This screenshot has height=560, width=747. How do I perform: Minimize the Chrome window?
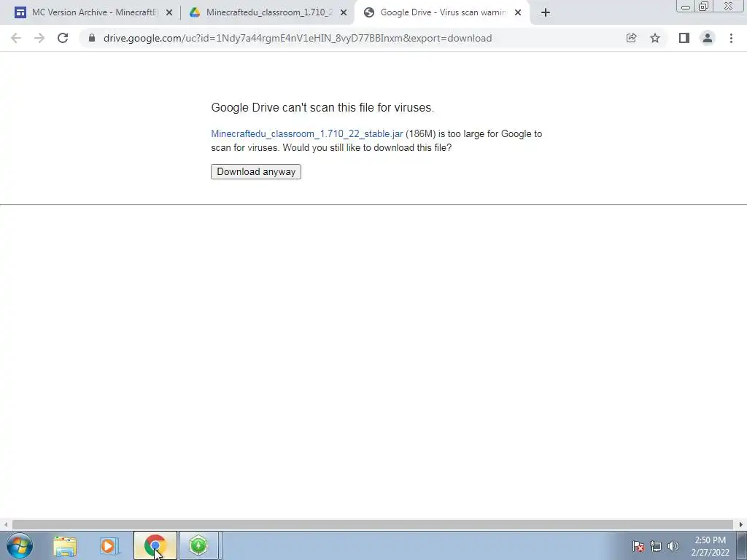686,6
